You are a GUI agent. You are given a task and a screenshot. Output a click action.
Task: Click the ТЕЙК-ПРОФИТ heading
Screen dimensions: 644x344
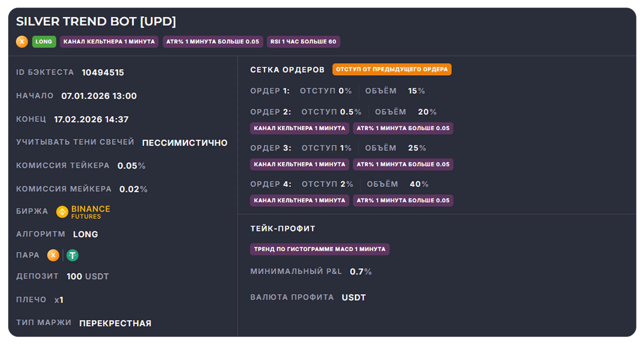[283, 229]
